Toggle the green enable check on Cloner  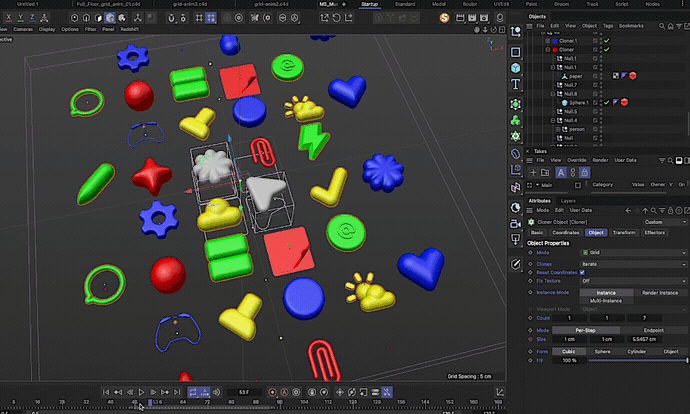pyautogui.click(x=607, y=49)
